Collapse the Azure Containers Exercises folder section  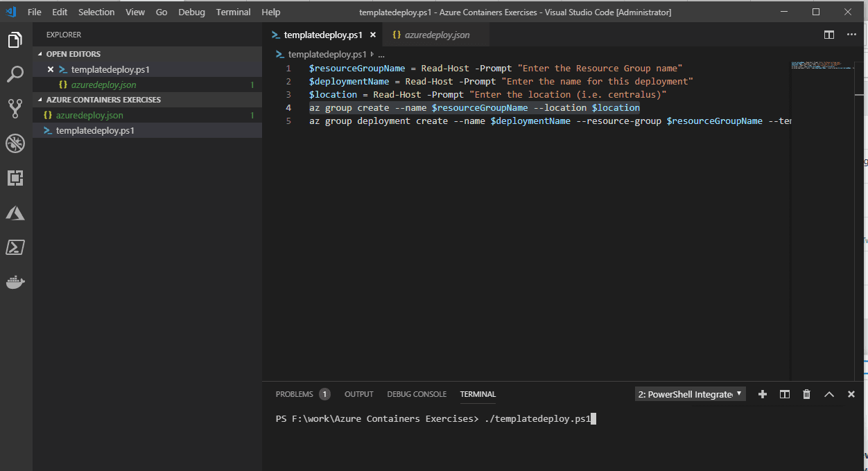pos(147,100)
